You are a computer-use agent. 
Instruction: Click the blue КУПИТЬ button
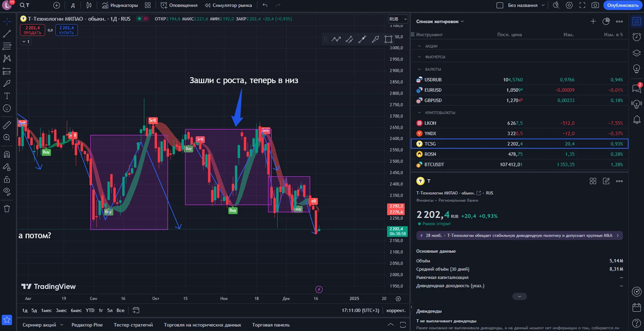[66, 30]
